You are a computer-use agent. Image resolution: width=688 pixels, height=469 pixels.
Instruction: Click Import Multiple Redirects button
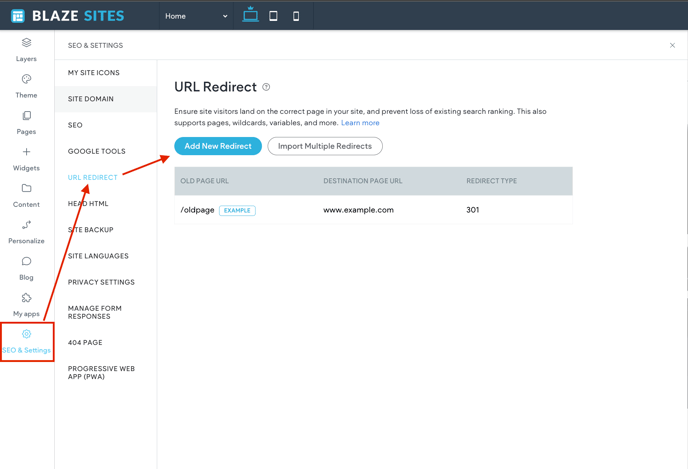tap(325, 146)
